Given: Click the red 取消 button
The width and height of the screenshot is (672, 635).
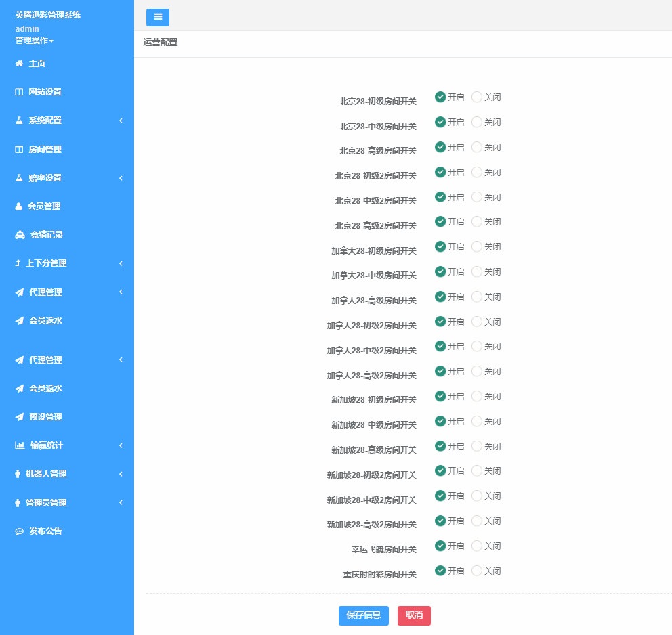Looking at the screenshot, I should tap(414, 615).
